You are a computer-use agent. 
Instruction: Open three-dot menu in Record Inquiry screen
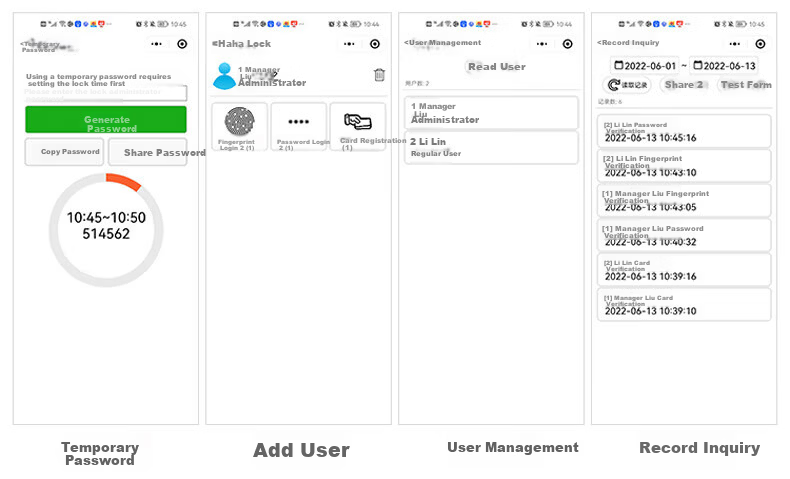[735, 44]
